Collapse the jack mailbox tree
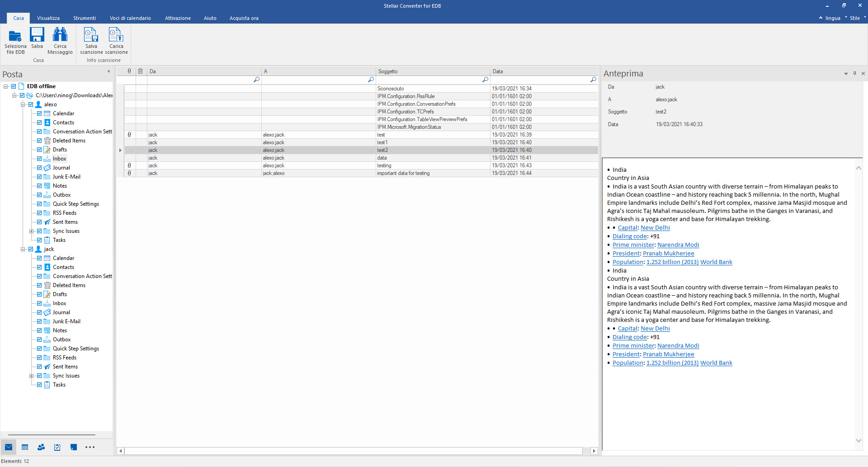868x467 pixels. tap(23, 249)
